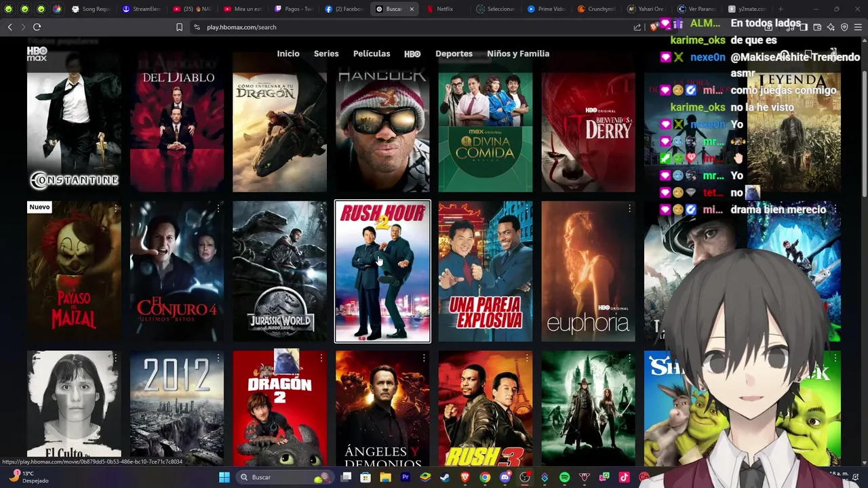Screen dimensions: 868x488
Task: Open the Series section
Action: 326,54
